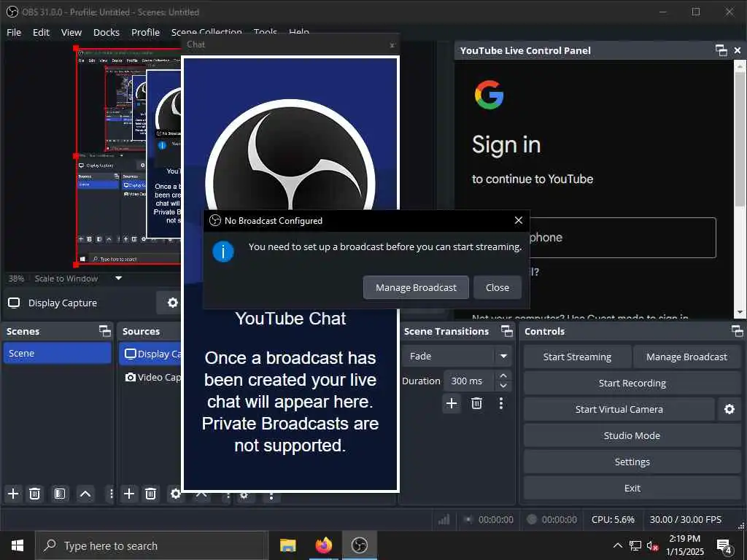747x560 pixels.
Task: Open source properties gear in Sources toolbar
Action: tap(176, 494)
